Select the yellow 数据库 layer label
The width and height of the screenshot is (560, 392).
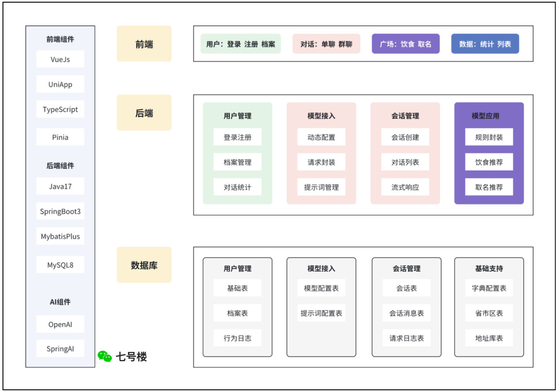(x=144, y=265)
